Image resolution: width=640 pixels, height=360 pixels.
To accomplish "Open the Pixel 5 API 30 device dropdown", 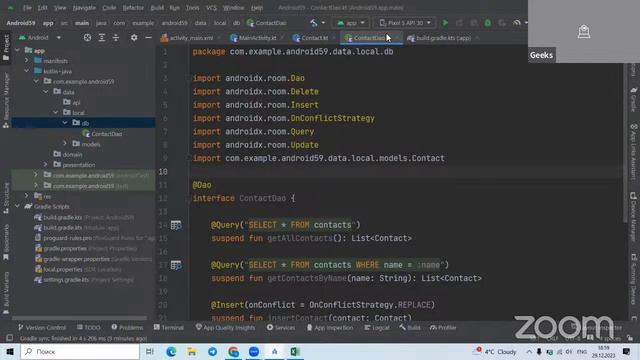I will [x=404, y=23].
